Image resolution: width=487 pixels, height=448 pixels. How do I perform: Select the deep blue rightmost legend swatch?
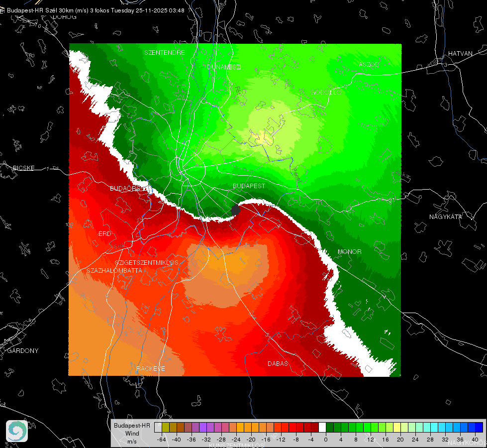tap(479, 427)
